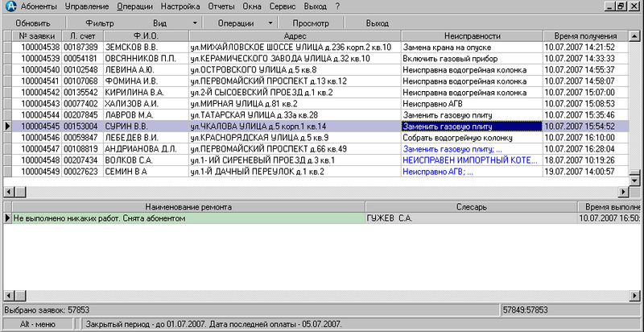644x332 pixels.
Task: Click the row marker arrow in repairs table
Action: pos(8,218)
